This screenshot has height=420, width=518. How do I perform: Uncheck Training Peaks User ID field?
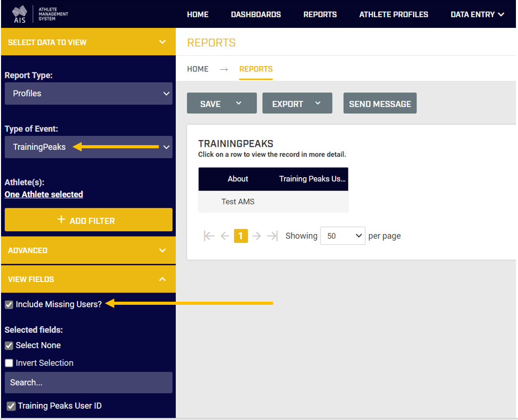click(x=11, y=406)
